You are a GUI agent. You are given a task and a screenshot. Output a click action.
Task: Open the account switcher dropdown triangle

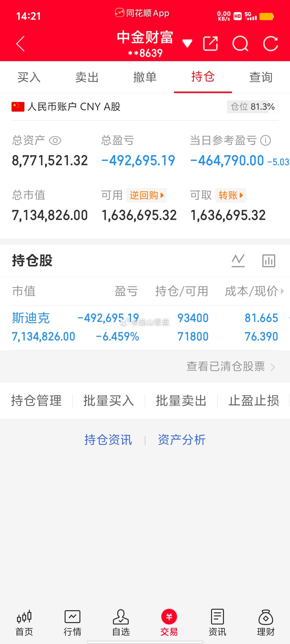(187, 43)
